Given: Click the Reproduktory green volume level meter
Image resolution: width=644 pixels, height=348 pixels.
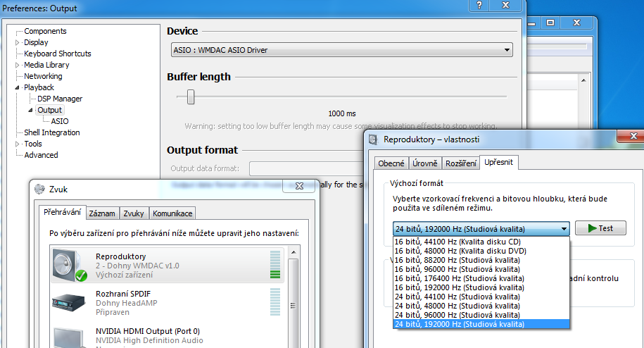Looking at the screenshot, I should 275,265.
